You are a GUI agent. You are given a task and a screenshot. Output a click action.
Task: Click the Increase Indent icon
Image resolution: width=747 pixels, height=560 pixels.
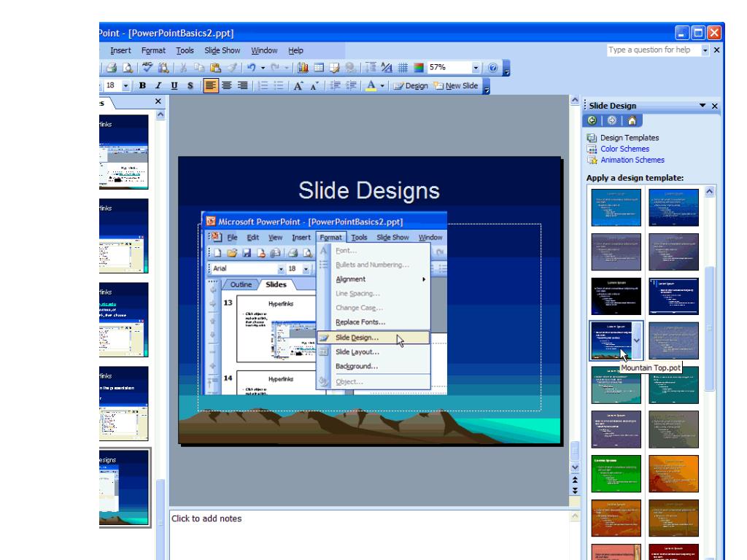[x=351, y=86]
